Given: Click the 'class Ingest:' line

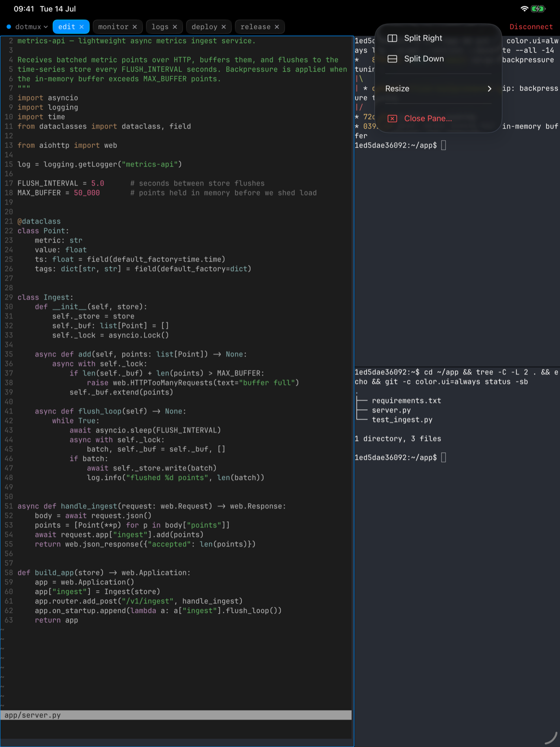Looking at the screenshot, I should (x=45, y=297).
